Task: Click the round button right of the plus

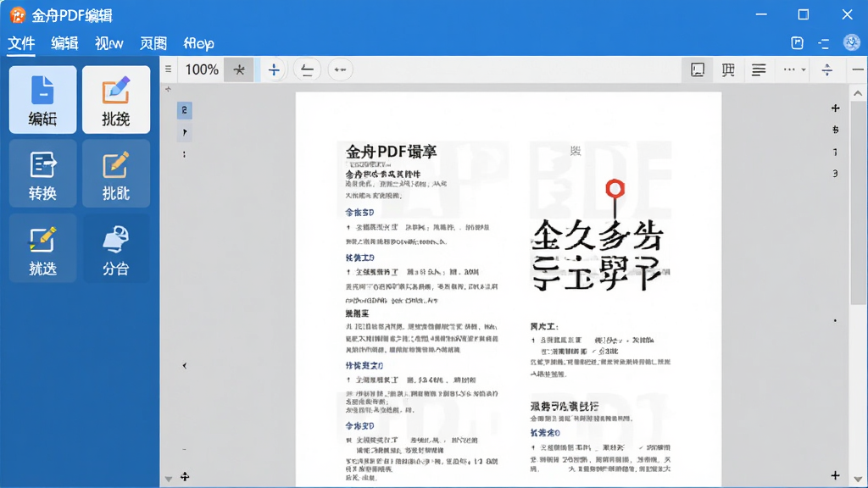Action: 307,69
